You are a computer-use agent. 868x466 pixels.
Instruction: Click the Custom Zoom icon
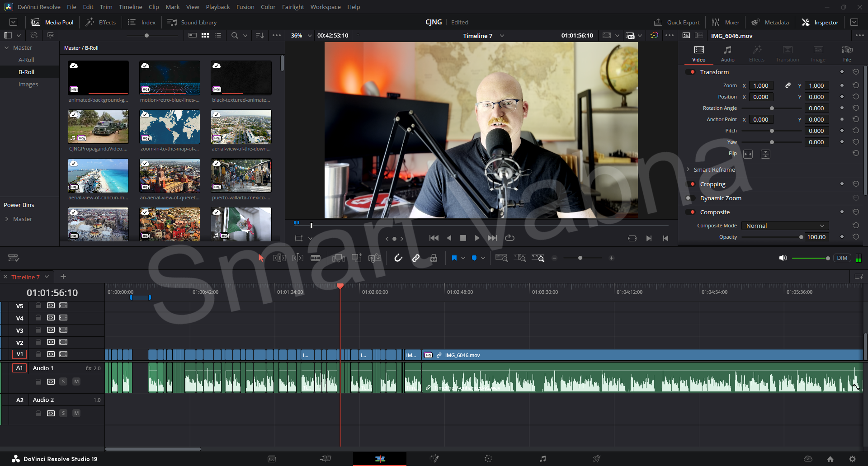click(538, 258)
